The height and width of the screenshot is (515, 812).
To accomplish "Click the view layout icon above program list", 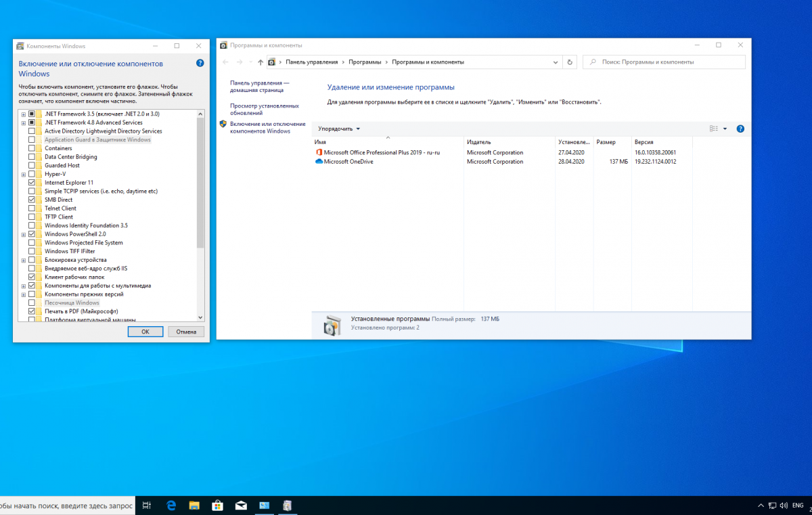I will pos(713,129).
